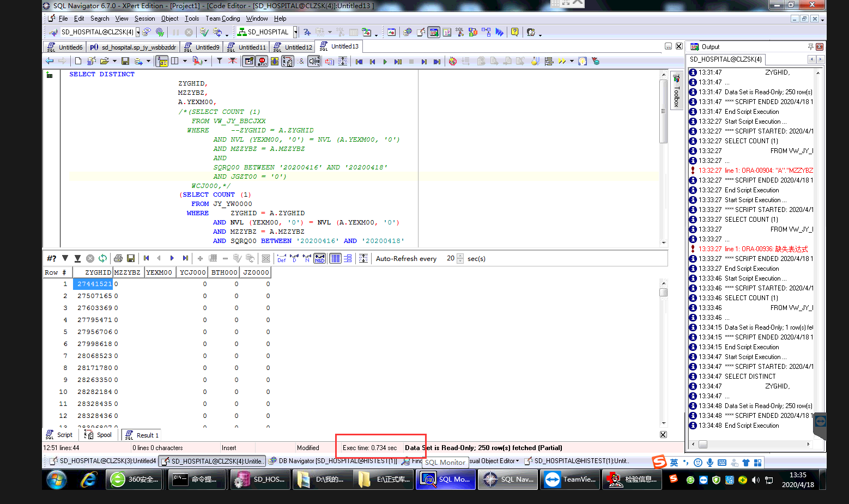Toggle the grid view mode button
The height and width of the screenshot is (504, 849).
(x=336, y=258)
